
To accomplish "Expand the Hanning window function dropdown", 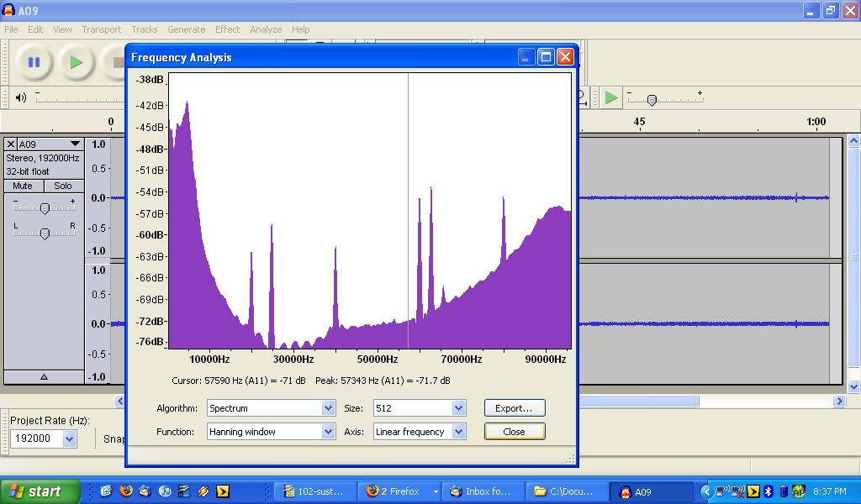I will 328,432.
